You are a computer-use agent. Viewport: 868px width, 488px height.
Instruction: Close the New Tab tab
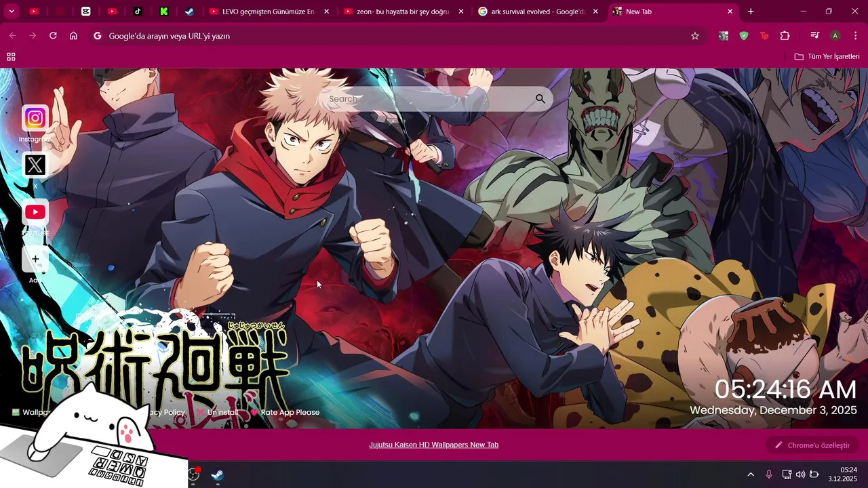730,12
